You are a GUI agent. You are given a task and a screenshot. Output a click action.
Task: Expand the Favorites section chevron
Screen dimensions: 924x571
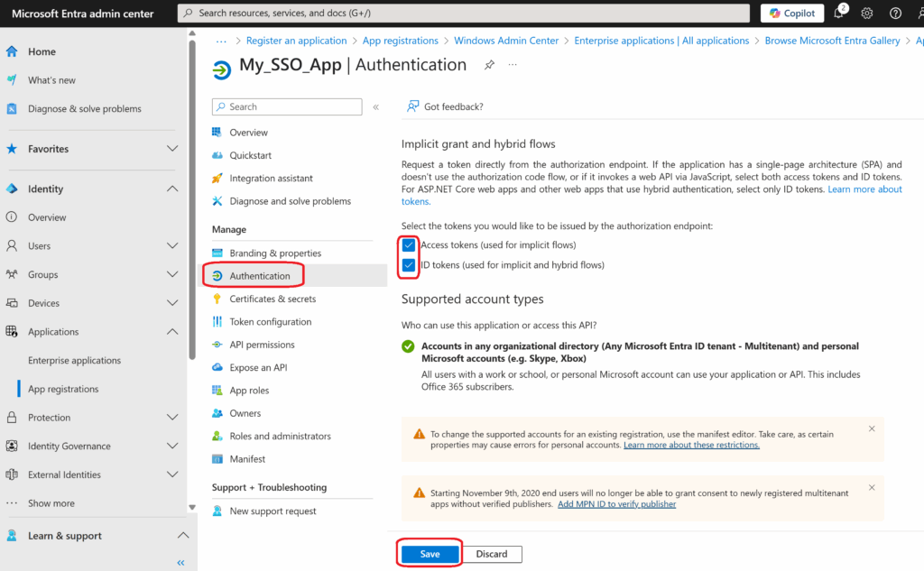click(171, 149)
